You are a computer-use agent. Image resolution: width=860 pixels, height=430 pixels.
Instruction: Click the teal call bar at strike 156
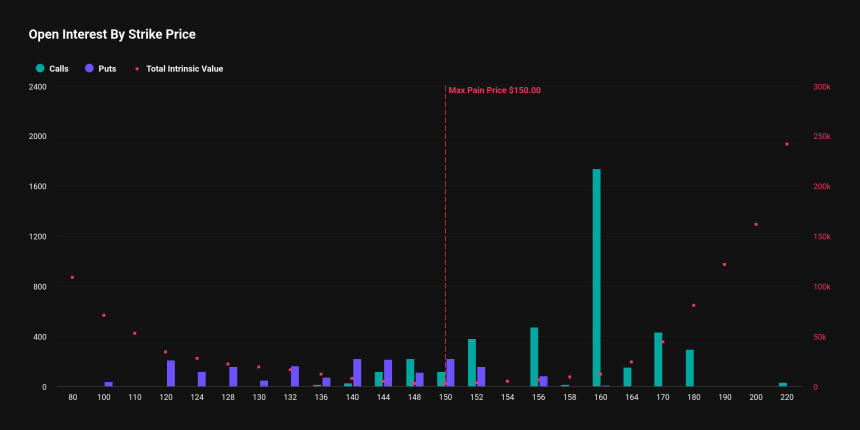[534, 357]
